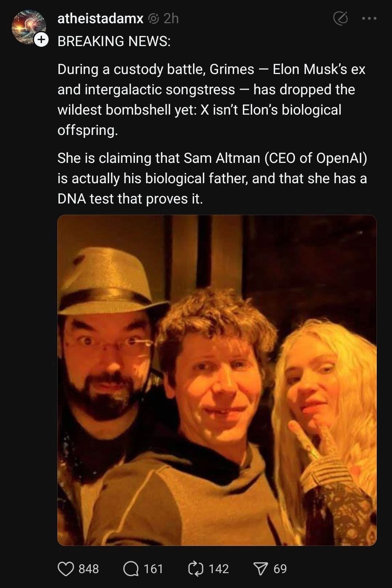The image size is (392, 588).
Task: View the 142 reposts count
Action: 219,568
